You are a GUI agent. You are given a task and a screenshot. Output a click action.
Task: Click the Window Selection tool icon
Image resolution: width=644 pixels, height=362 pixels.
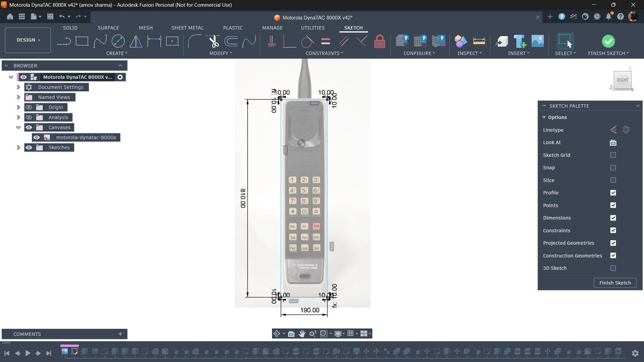[x=566, y=41]
